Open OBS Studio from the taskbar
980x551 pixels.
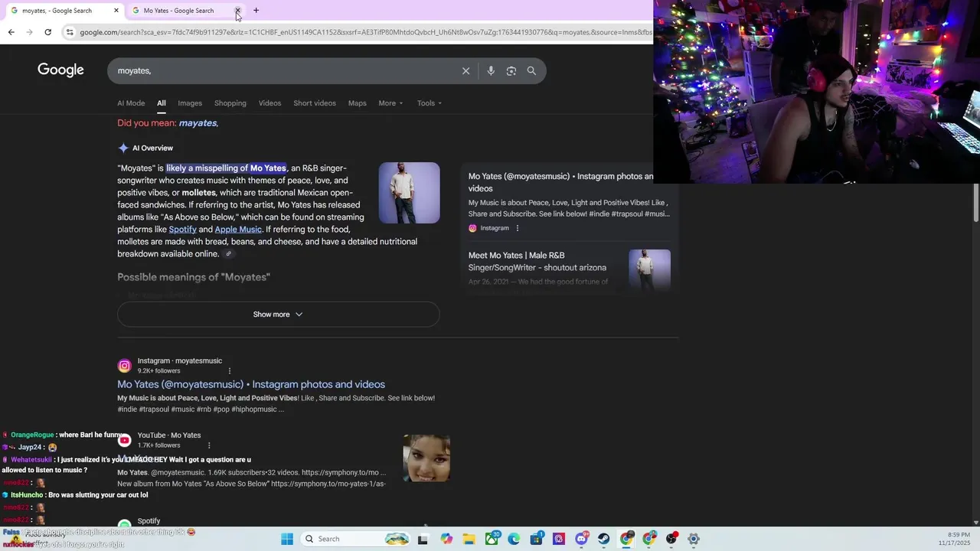point(671,539)
